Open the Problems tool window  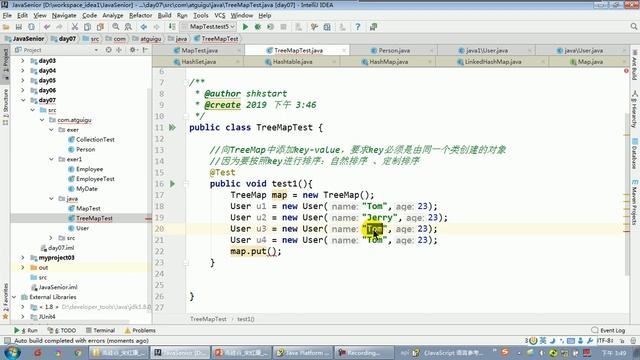point(140,330)
